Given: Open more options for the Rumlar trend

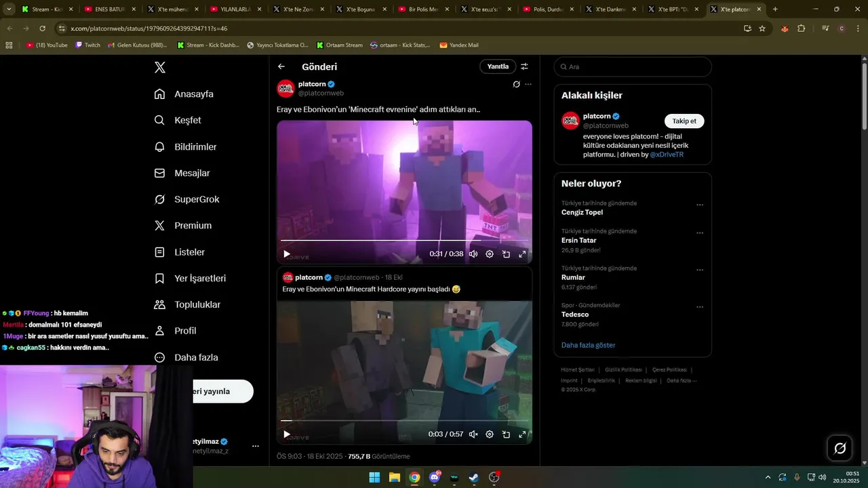Looking at the screenshot, I should pos(700,270).
